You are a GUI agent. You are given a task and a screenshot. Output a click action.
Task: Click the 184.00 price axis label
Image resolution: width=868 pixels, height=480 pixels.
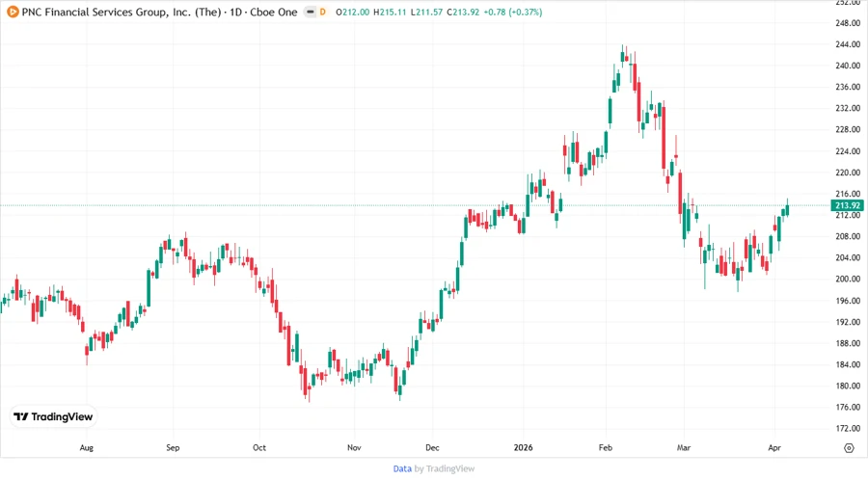pyautogui.click(x=848, y=364)
